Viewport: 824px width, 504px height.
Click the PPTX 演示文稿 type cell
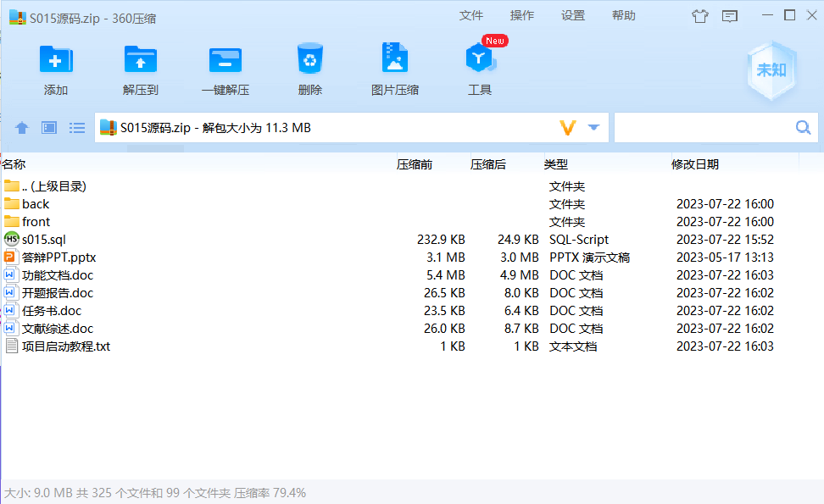(x=590, y=258)
